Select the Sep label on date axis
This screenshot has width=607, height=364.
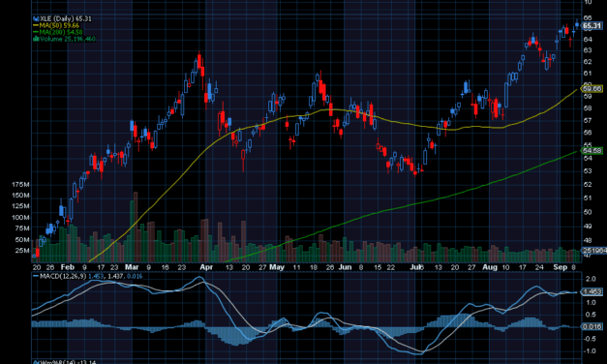click(560, 267)
